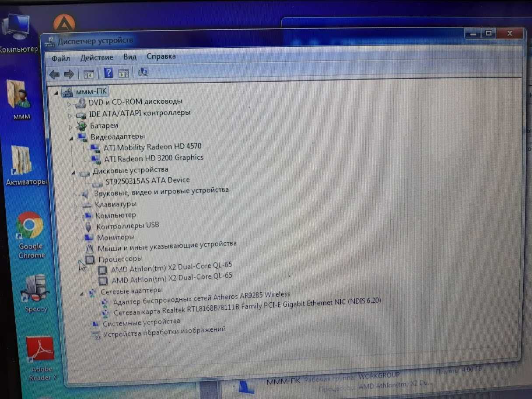Click the Контроллеры USB plug icon

(88, 227)
